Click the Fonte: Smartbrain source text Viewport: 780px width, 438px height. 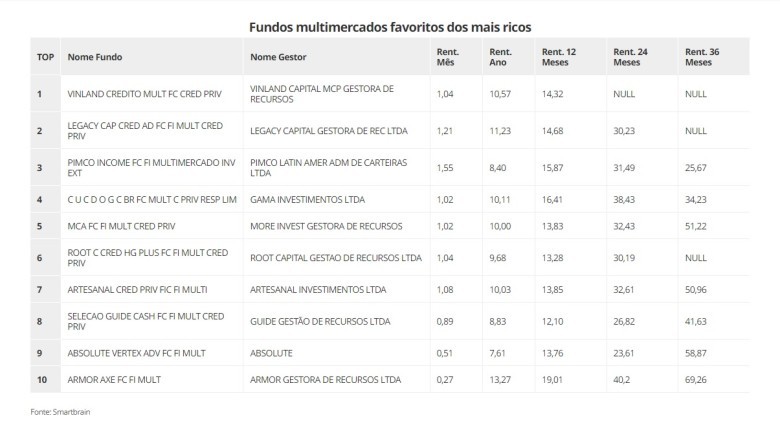(x=60, y=412)
